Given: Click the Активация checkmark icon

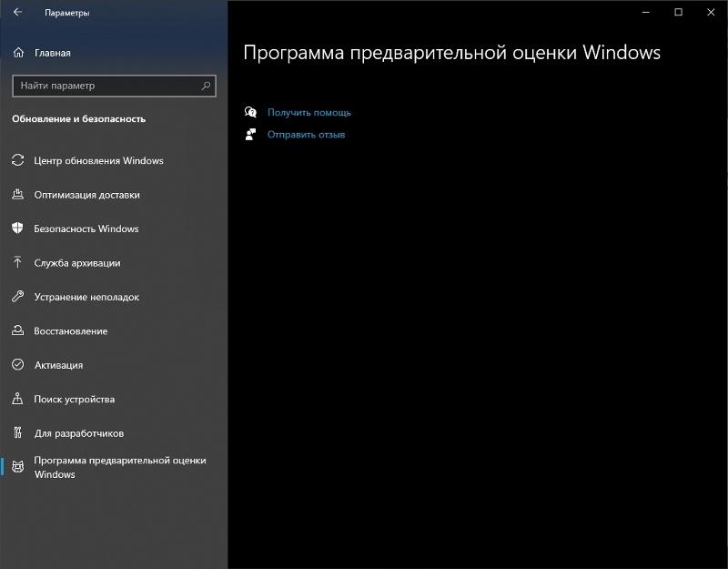Looking at the screenshot, I should click(17, 365).
